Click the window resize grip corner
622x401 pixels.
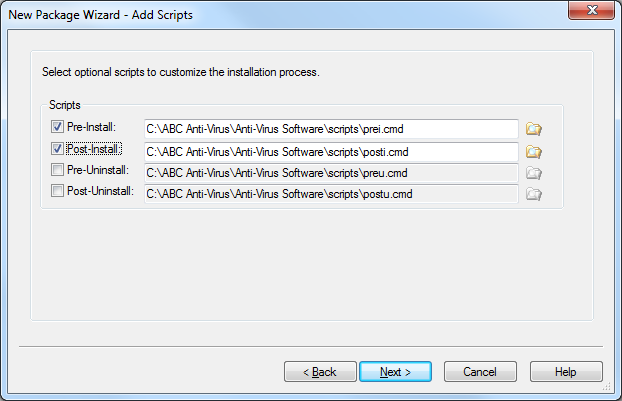(607, 387)
